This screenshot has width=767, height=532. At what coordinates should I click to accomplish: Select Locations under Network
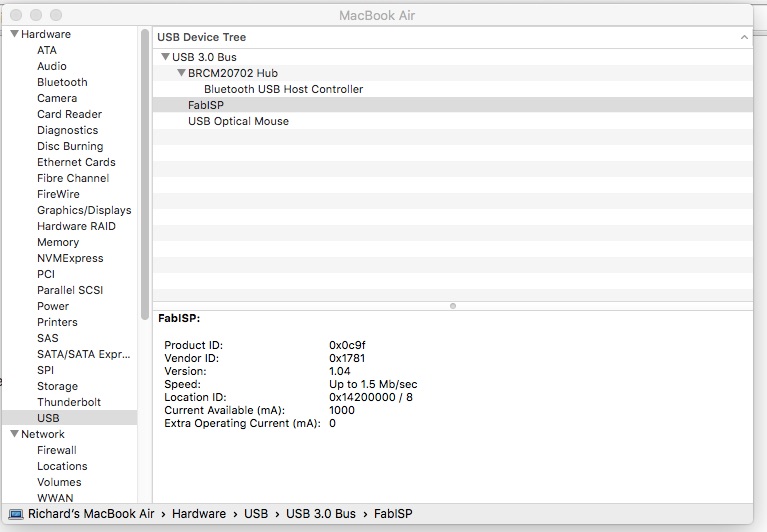tap(62, 466)
